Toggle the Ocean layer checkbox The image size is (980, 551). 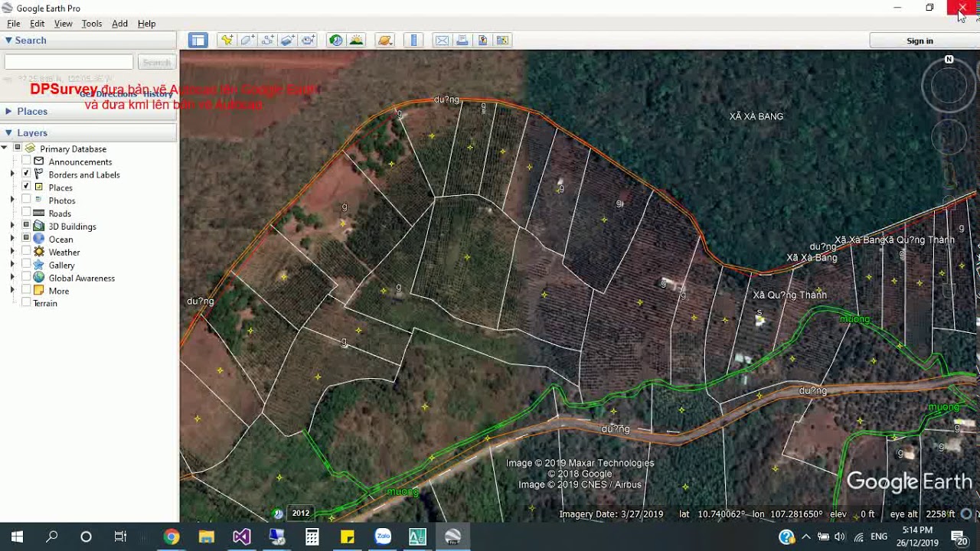pos(26,239)
